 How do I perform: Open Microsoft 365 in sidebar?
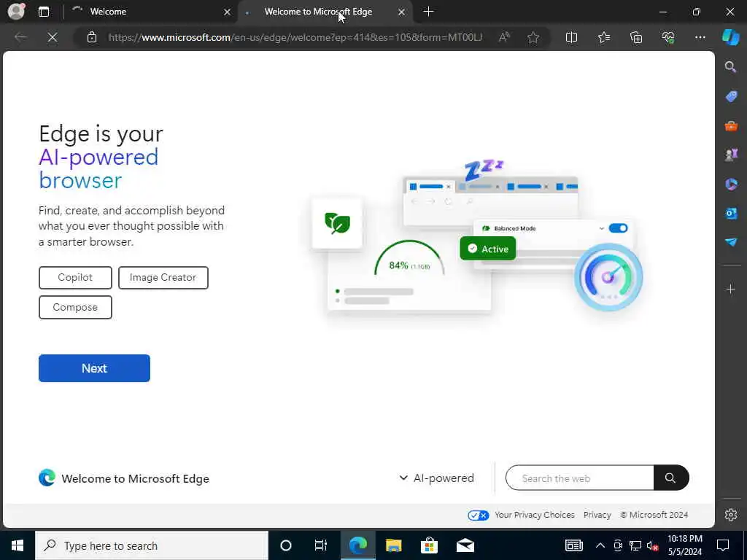pos(731,184)
